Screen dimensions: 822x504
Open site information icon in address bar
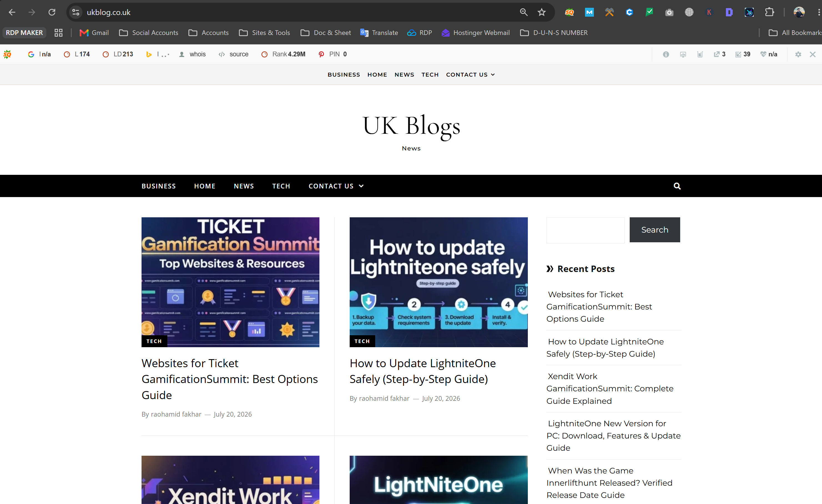[76, 12]
